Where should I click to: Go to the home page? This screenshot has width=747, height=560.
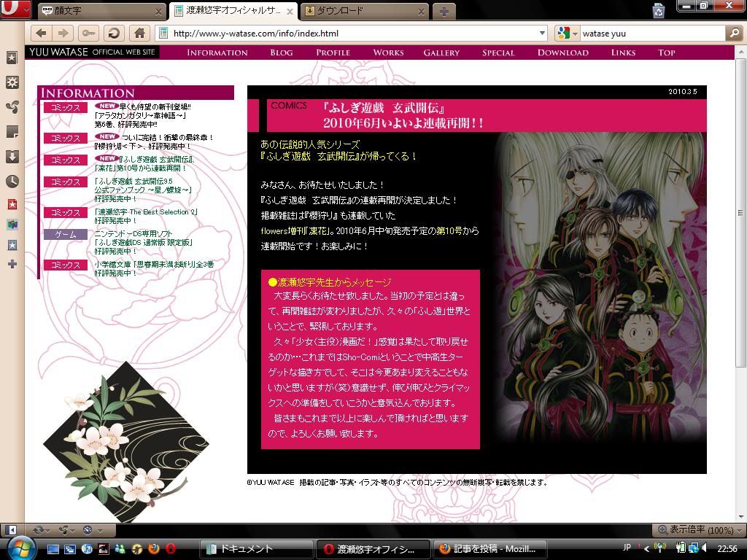139,33
